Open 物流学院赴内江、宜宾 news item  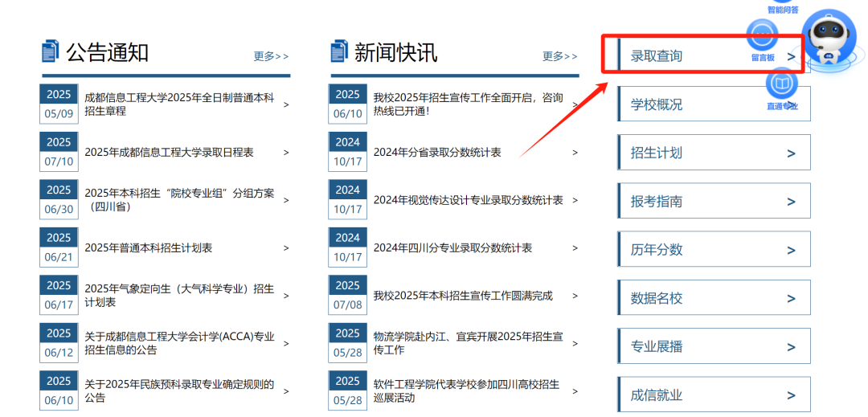click(469, 343)
